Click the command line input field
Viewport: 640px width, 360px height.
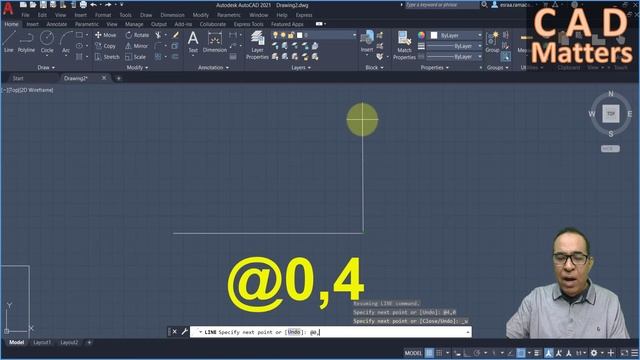coord(331,332)
